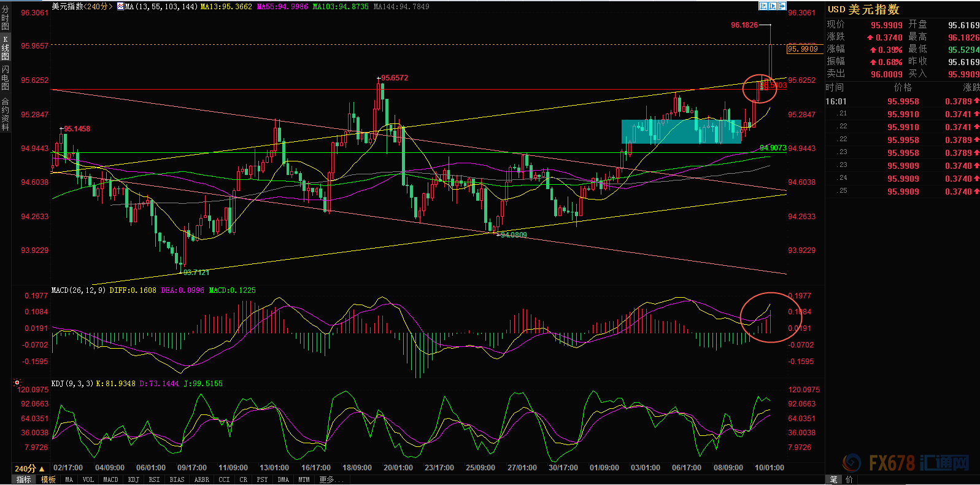Select the 笔 tab at bottom right
The height and width of the screenshot is (485, 980).
[834, 479]
